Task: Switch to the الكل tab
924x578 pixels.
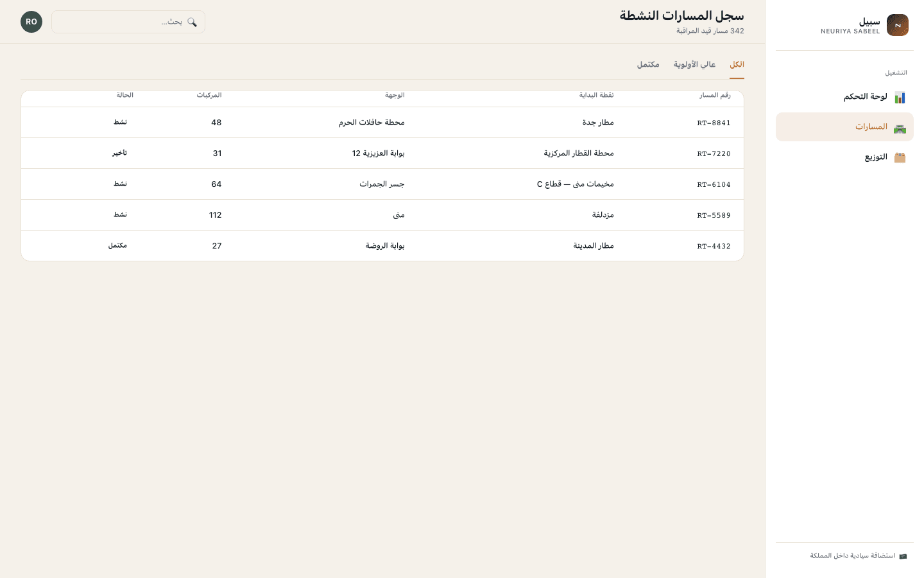Action: coord(737,65)
